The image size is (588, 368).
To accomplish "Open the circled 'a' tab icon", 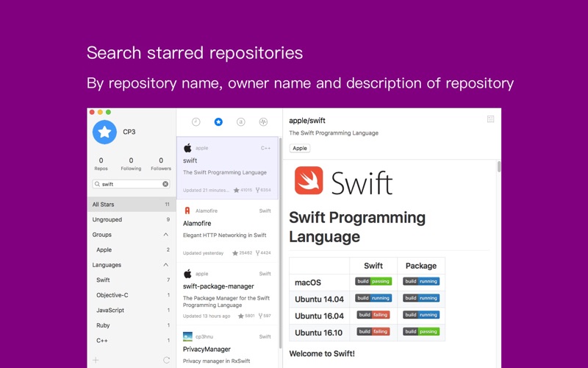I will click(241, 121).
